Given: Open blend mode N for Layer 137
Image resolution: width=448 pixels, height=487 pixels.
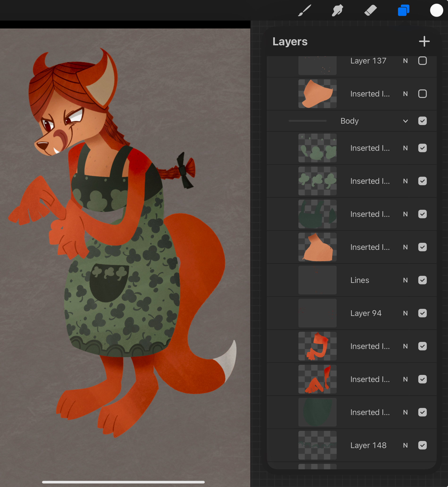Looking at the screenshot, I should click(x=405, y=61).
